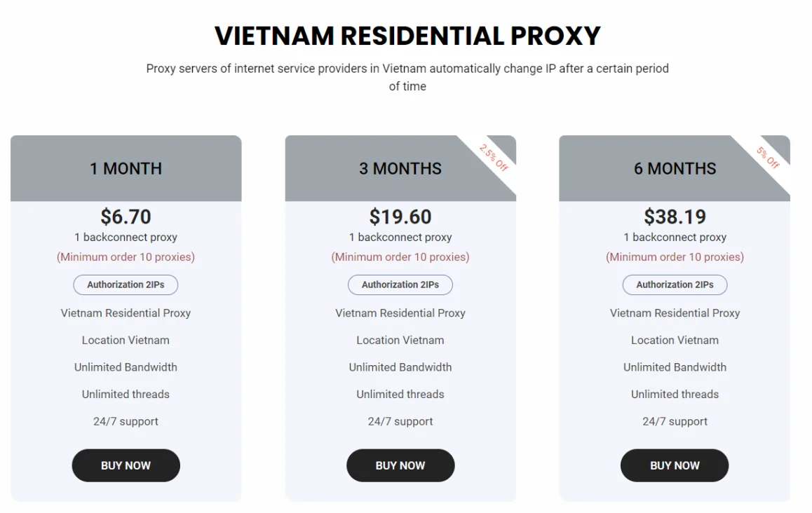812x513 pixels.
Task: Buy the 6 Months proxy plan
Action: pyautogui.click(x=675, y=465)
